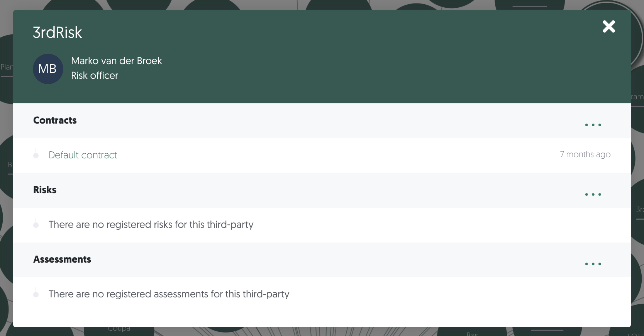Screen dimensions: 644x336
Task: Click the no registered assessments message
Action: [169, 294]
